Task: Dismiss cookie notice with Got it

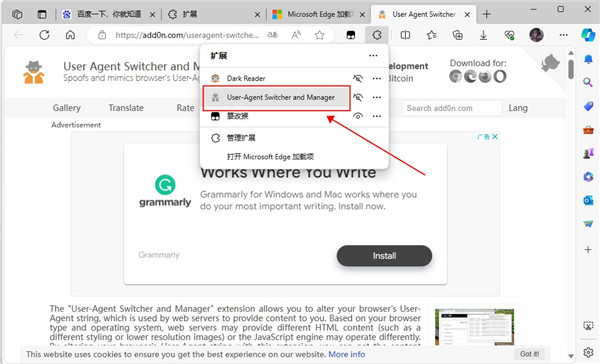Action: click(530, 354)
